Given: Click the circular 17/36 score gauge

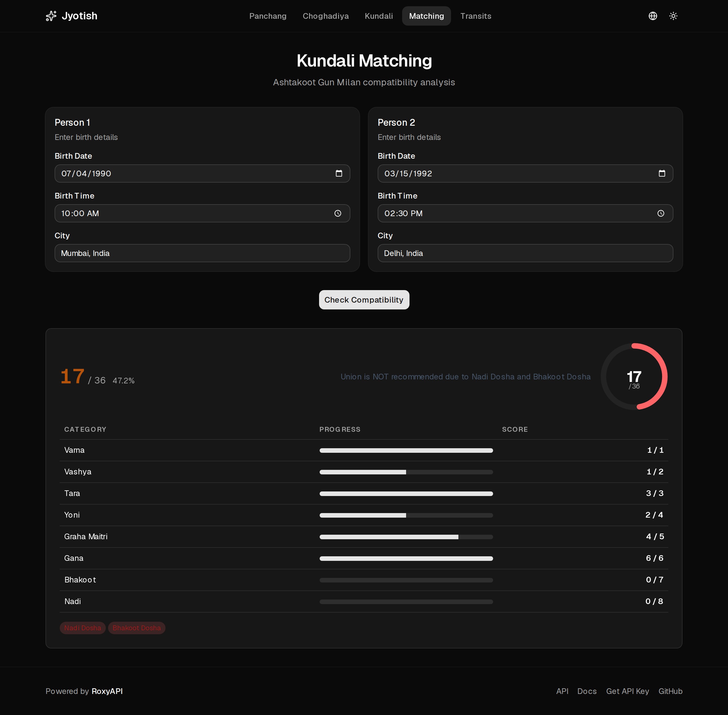Looking at the screenshot, I should 634,377.
